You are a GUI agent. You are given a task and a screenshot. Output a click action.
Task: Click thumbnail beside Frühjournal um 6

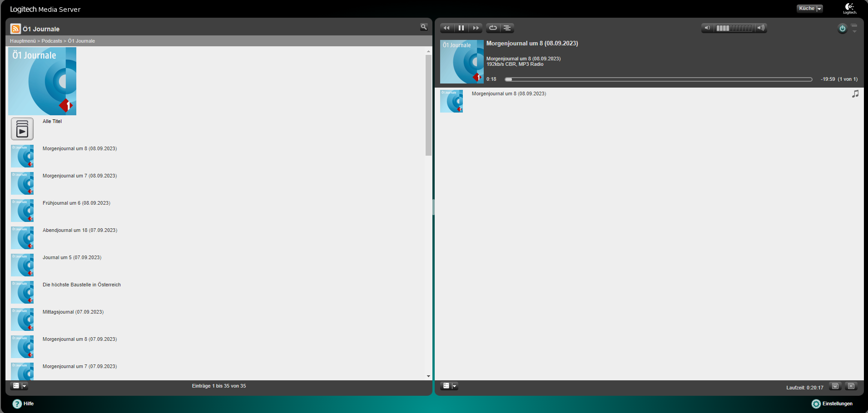(22, 211)
